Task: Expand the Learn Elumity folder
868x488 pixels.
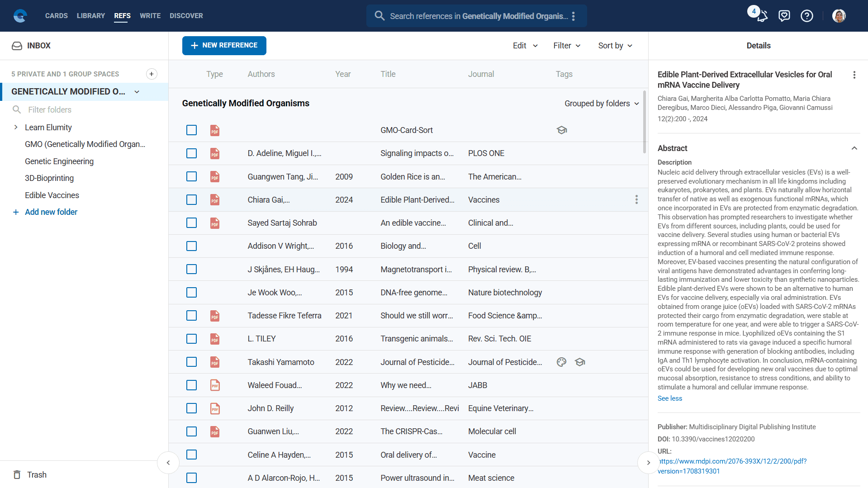Action: (16, 128)
